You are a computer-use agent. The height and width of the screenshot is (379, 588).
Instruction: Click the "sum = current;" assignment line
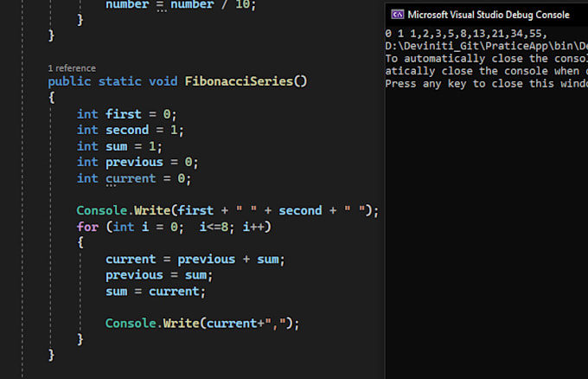point(156,291)
